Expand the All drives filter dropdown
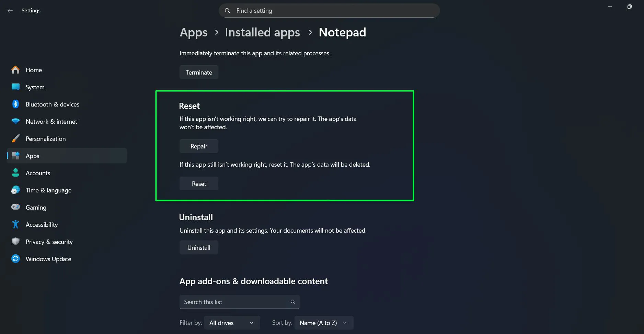644x334 pixels. pos(232,323)
